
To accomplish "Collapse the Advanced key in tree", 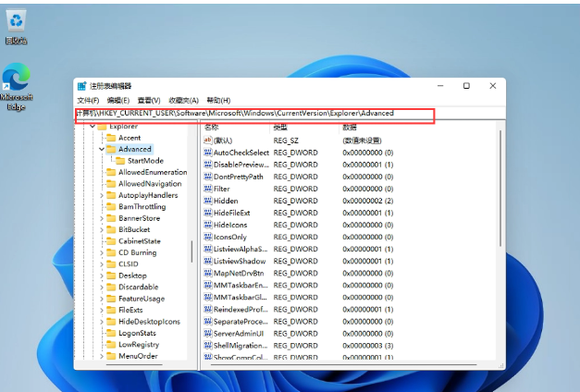I will [x=102, y=149].
